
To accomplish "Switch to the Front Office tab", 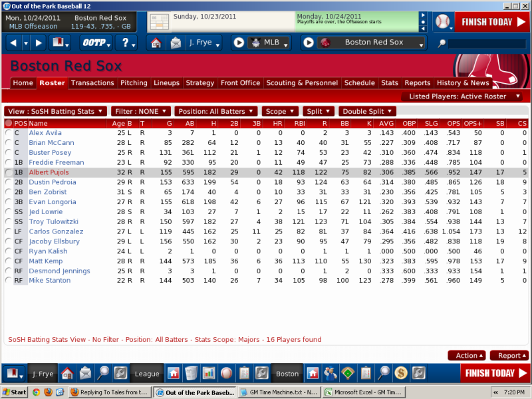I will tap(240, 83).
